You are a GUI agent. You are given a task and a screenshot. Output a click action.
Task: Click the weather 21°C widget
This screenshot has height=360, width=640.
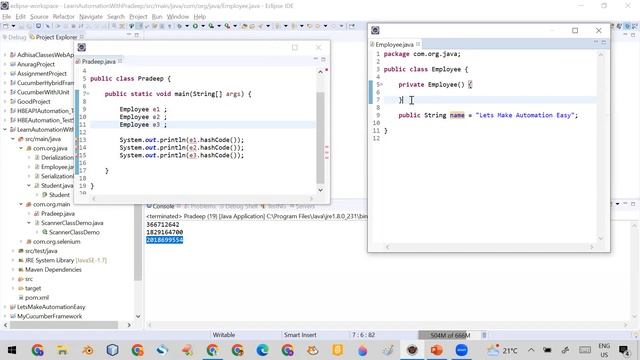pos(502,350)
